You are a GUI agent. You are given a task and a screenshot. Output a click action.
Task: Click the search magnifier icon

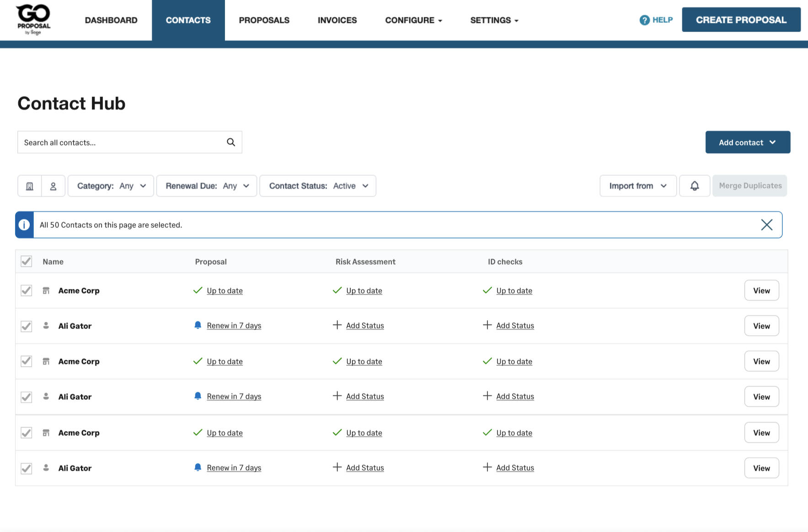[231, 142]
